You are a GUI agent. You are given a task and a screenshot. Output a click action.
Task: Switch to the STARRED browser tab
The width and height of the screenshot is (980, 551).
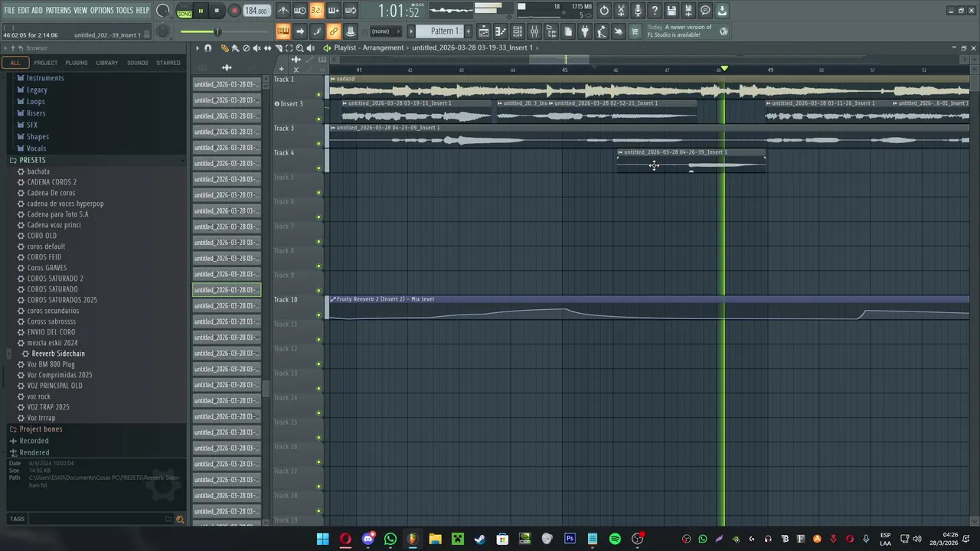coord(168,63)
